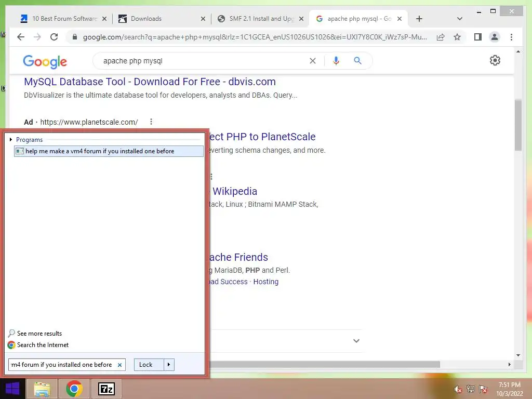Screen dimensions: 532x399
Task: Open a new Chrome tab
Action: [x=419, y=19]
